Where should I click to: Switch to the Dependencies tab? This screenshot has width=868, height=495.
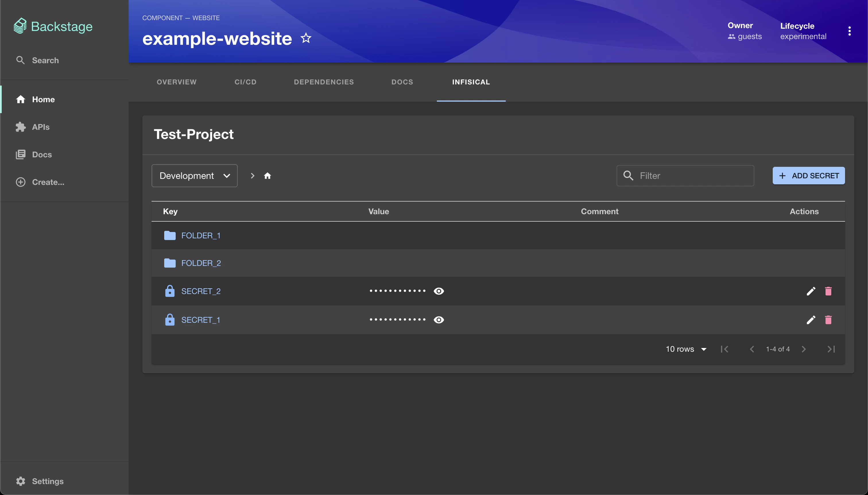[x=324, y=82]
